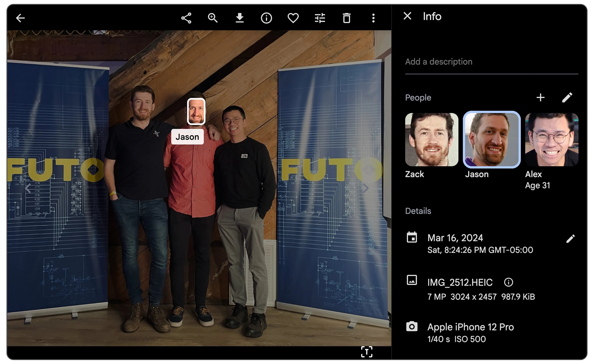Open the three-dot more options menu
This screenshot has height=364, width=594.
pos(373,18)
